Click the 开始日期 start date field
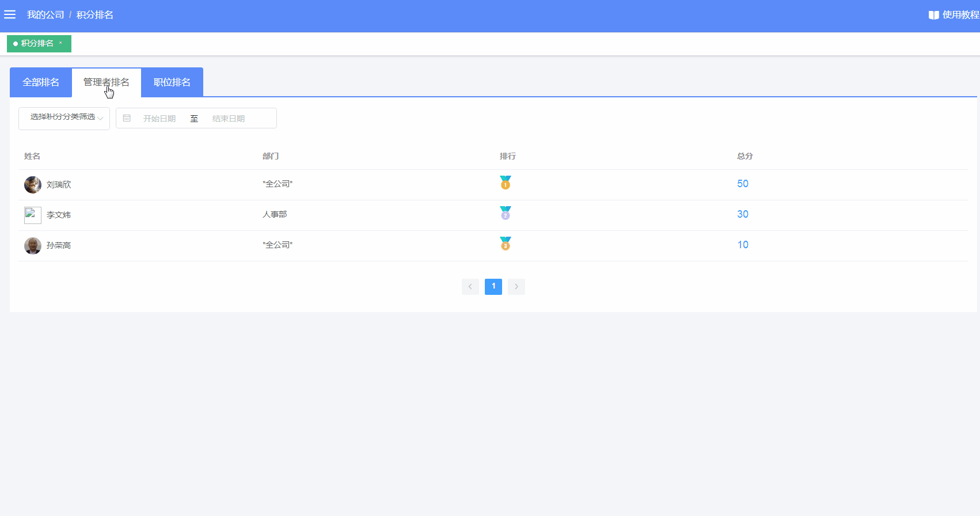The image size is (980, 516). [159, 119]
